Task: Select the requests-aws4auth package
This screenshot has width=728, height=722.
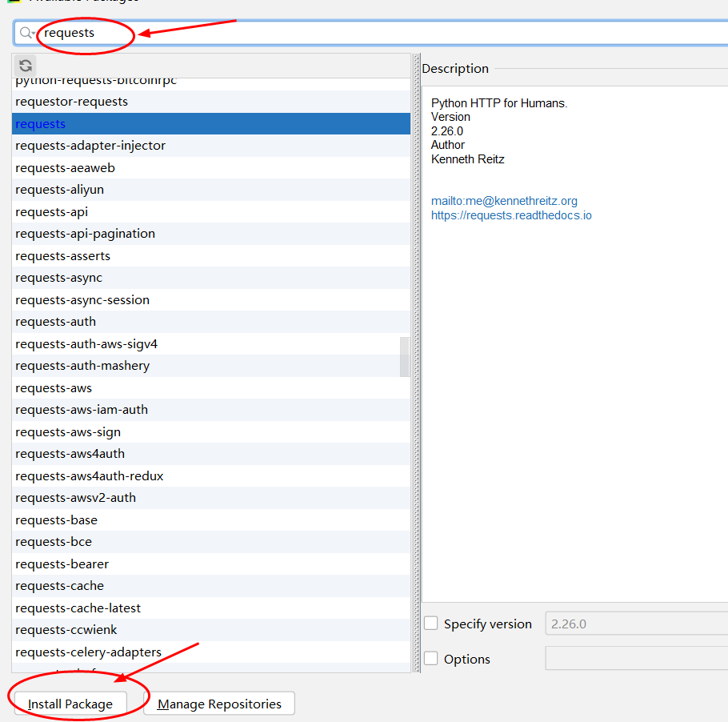Action: click(x=210, y=454)
